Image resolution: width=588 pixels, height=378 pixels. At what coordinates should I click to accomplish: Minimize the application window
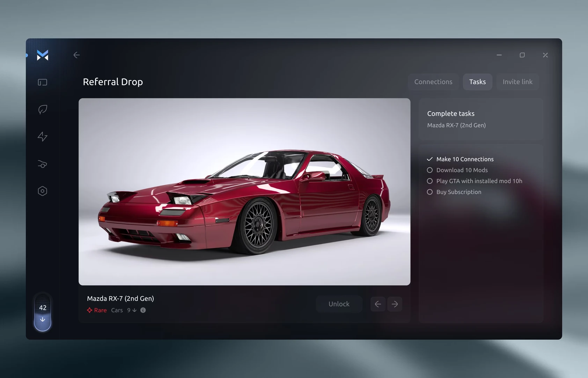[499, 55]
